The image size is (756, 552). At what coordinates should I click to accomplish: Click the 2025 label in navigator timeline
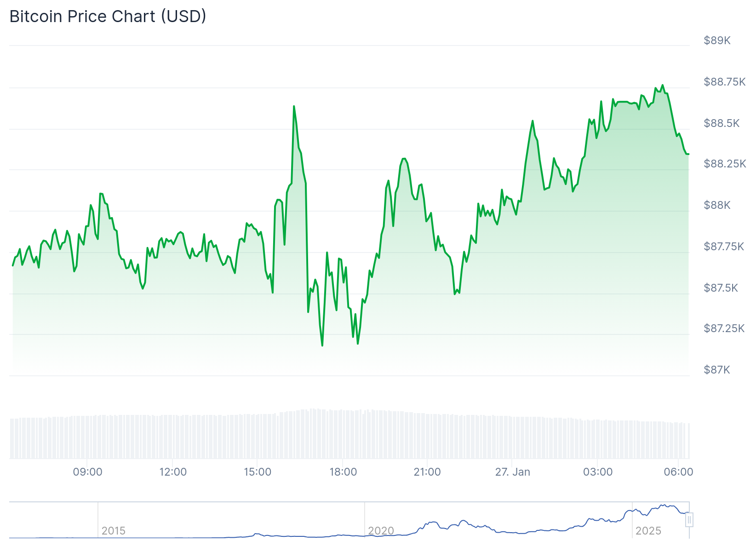click(x=648, y=531)
